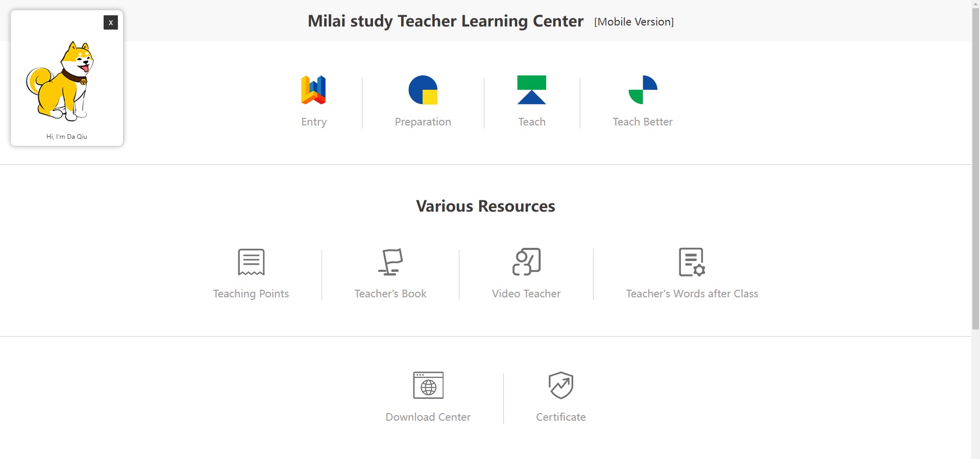This screenshot has height=459, width=980.
Task: Open the Video Teacher icon
Action: tap(526, 262)
